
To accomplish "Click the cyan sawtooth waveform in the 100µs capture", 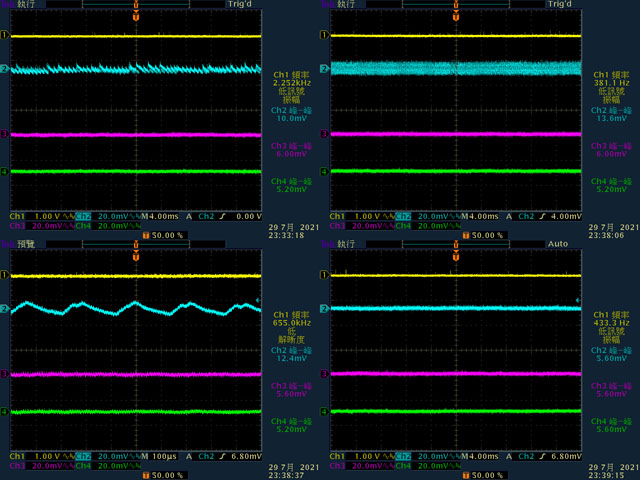I will click(136, 309).
